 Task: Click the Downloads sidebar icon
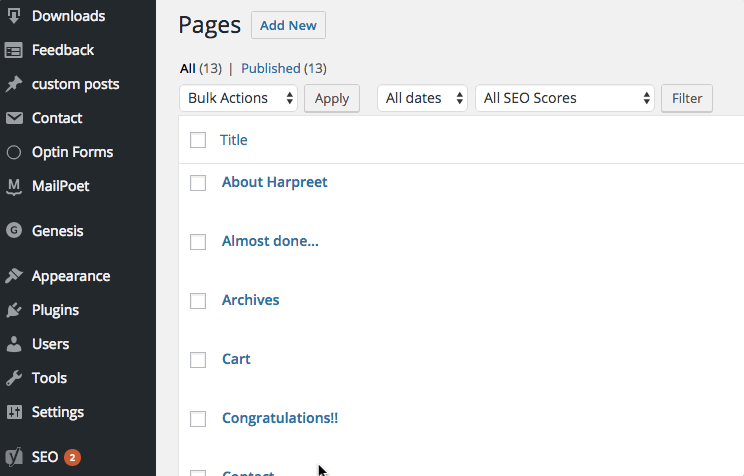click(x=14, y=16)
